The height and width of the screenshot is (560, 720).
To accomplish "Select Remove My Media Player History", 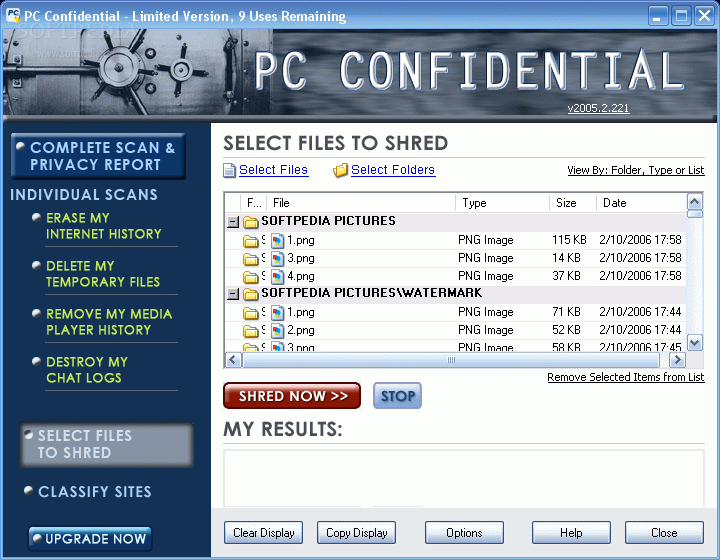I will 109,322.
